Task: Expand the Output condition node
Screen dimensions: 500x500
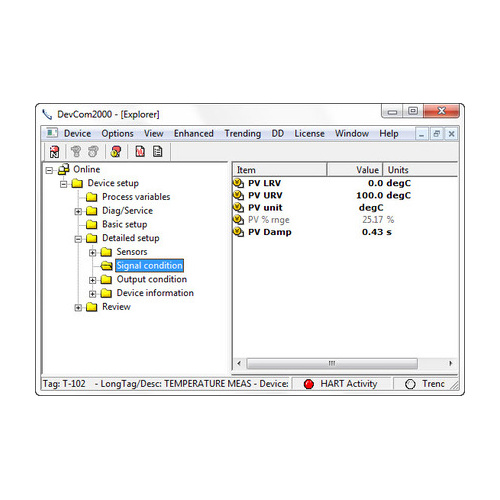Action: click(92, 280)
